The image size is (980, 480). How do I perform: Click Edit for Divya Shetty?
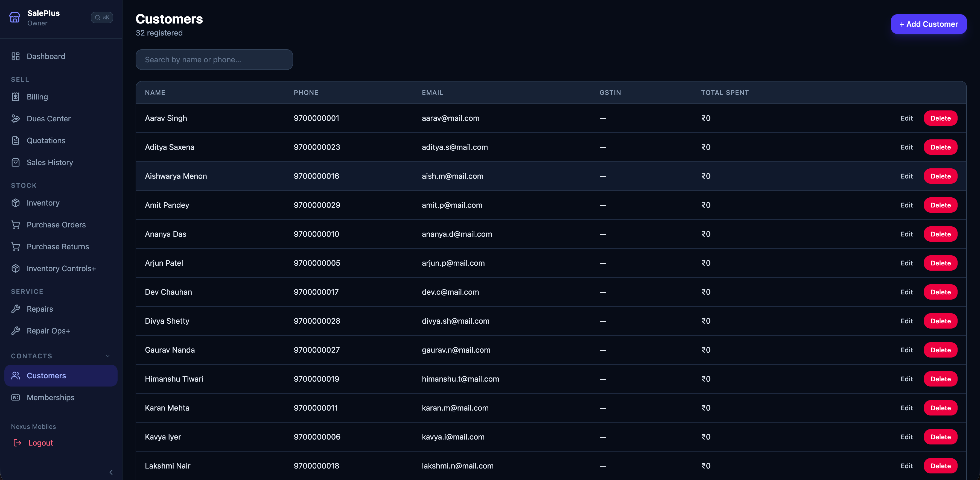click(906, 321)
